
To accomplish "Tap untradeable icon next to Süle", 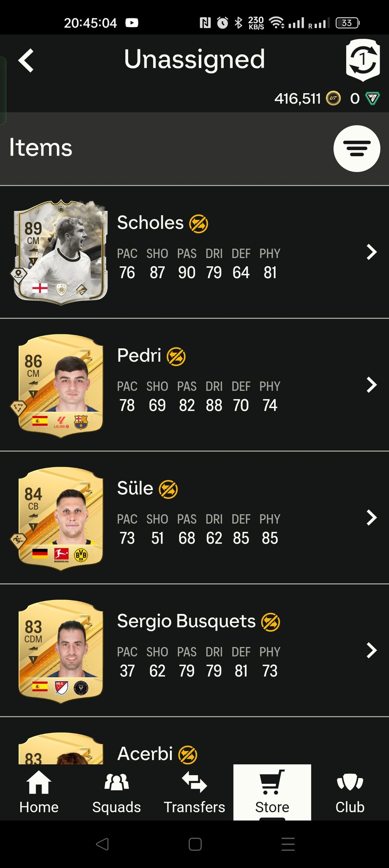I will pyautogui.click(x=168, y=489).
